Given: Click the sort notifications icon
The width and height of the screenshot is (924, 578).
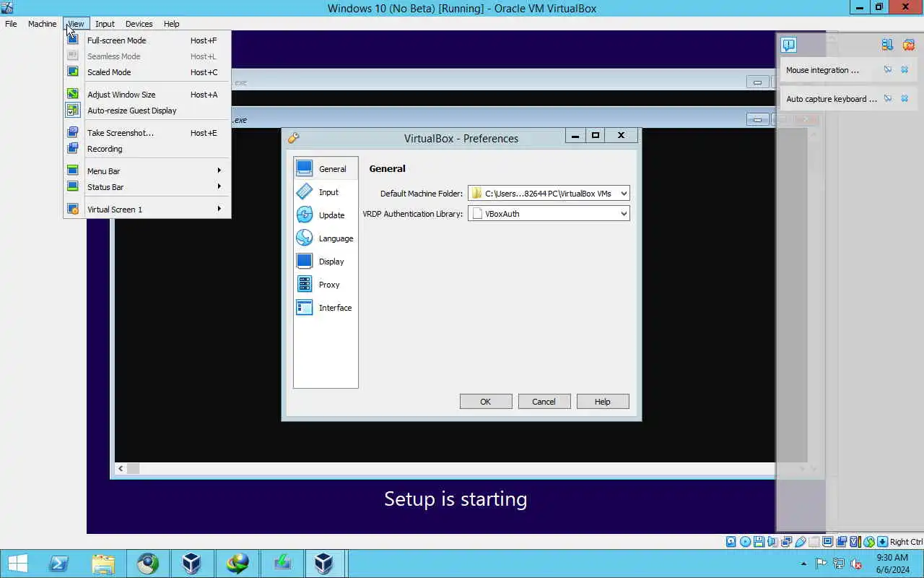Looking at the screenshot, I should [x=887, y=45].
